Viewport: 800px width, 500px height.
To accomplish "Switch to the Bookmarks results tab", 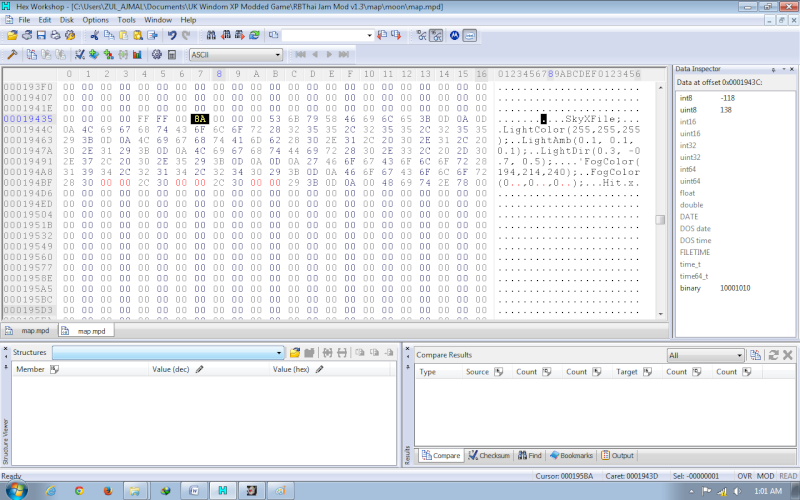I will click(x=571, y=456).
